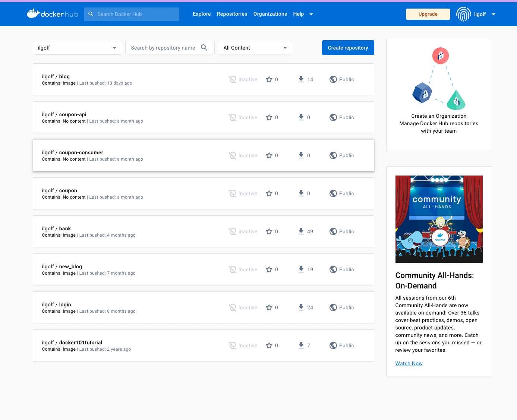Open the All Content filter dropdown
Screen dimensions: 517x420
coord(255,48)
